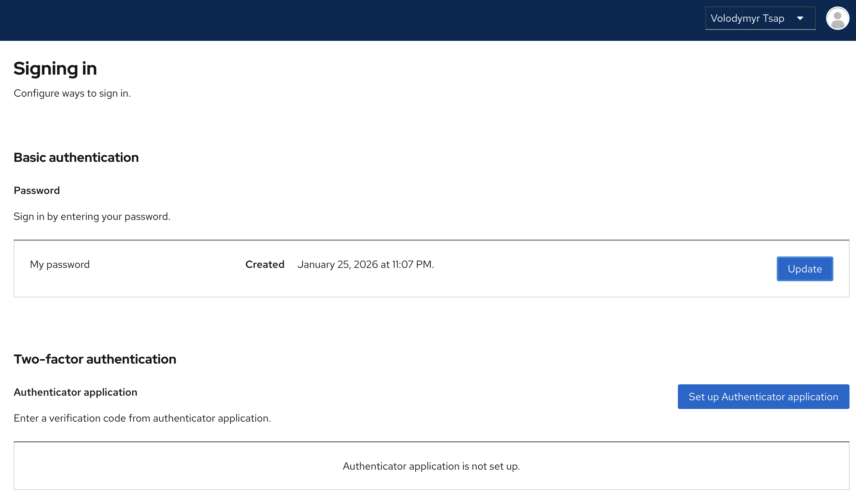Screen dimensions: 856x504
Task: Click the Authenticator application subheading
Action: coord(75,392)
